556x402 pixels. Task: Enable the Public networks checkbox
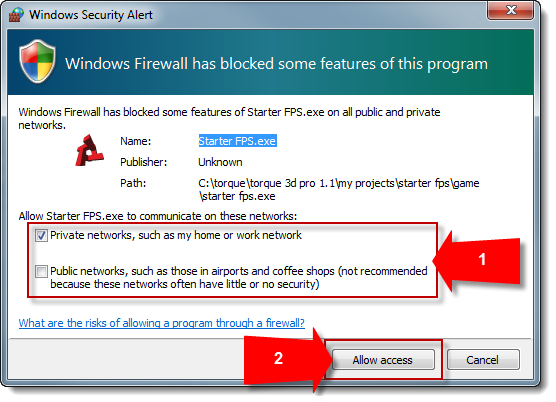(41, 272)
